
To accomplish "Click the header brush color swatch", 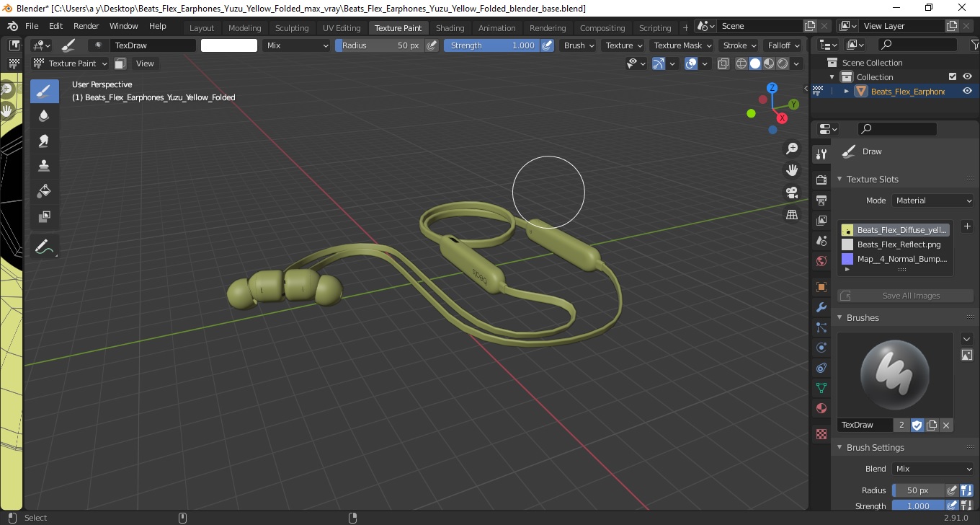I will point(229,45).
